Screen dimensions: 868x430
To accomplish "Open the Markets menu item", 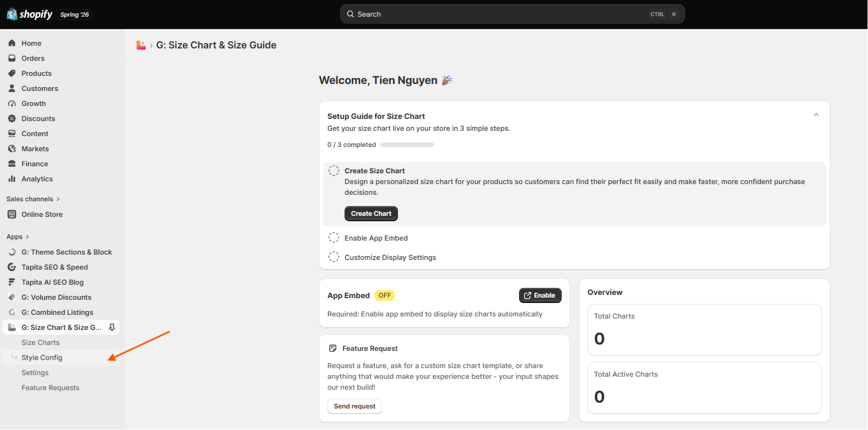I will [61, 149].
